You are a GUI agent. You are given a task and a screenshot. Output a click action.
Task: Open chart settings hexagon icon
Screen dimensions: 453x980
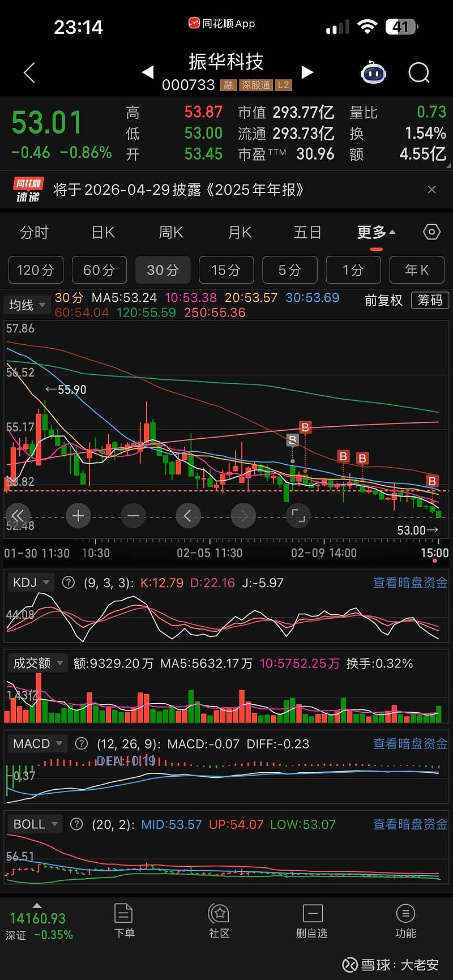(431, 232)
